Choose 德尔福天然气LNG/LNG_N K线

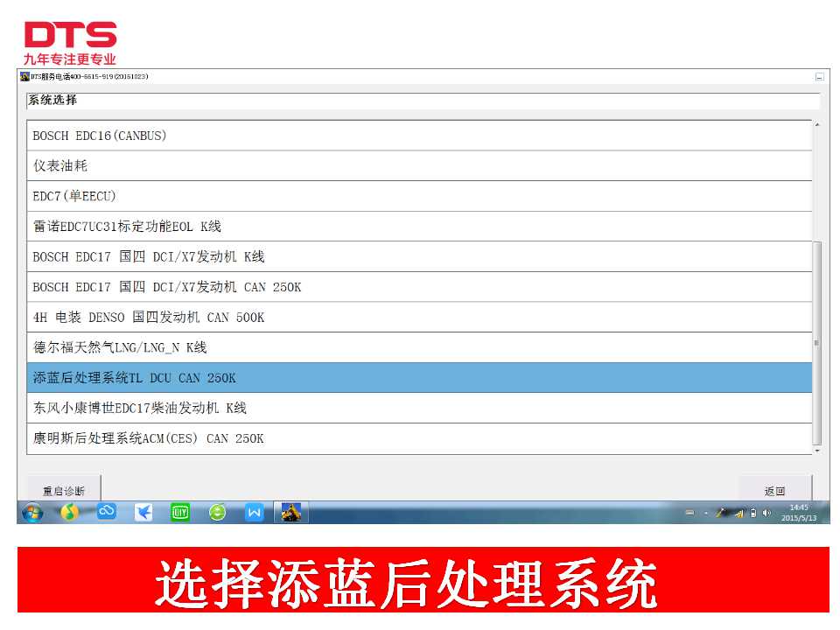tap(419, 347)
